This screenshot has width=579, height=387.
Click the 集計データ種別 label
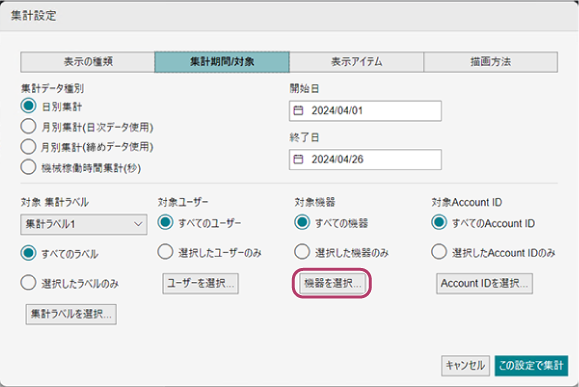click(x=52, y=89)
